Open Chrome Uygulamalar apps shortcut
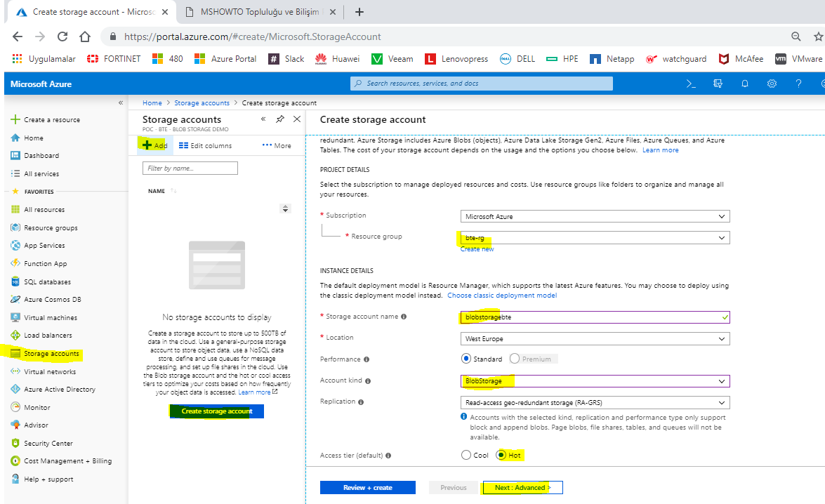Screen dimensions: 825x504 point(44,59)
